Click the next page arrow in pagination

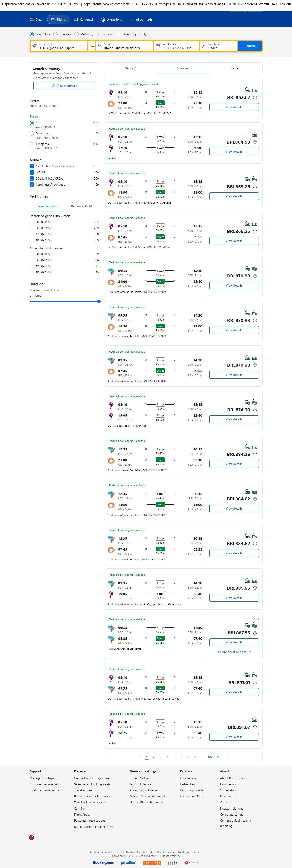(x=227, y=757)
